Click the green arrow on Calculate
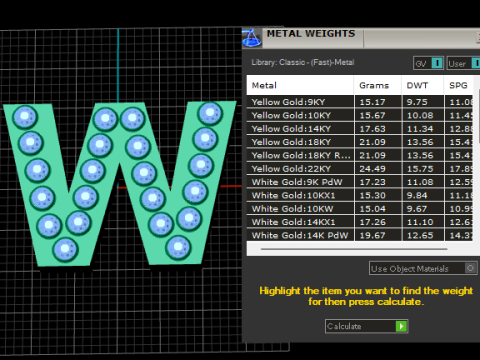 click(x=401, y=326)
